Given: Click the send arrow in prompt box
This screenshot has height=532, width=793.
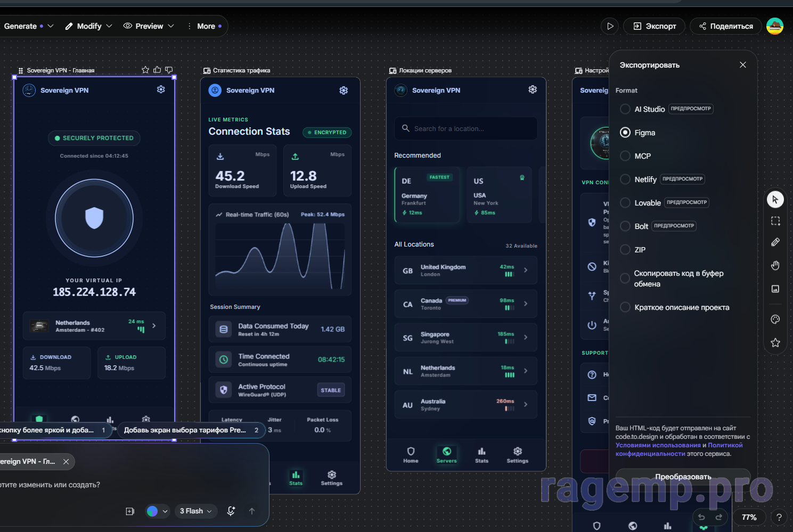Looking at the screenshot, I should pyautogui.click(x=252, y=511).
